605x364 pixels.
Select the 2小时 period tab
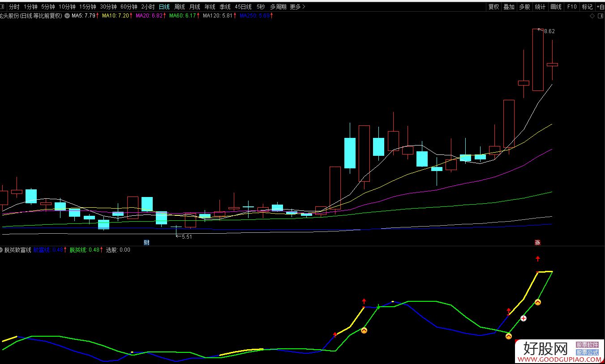coord(148,7)
